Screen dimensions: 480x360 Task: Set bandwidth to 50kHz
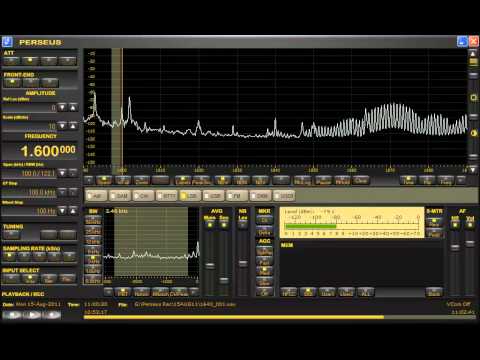93,221
